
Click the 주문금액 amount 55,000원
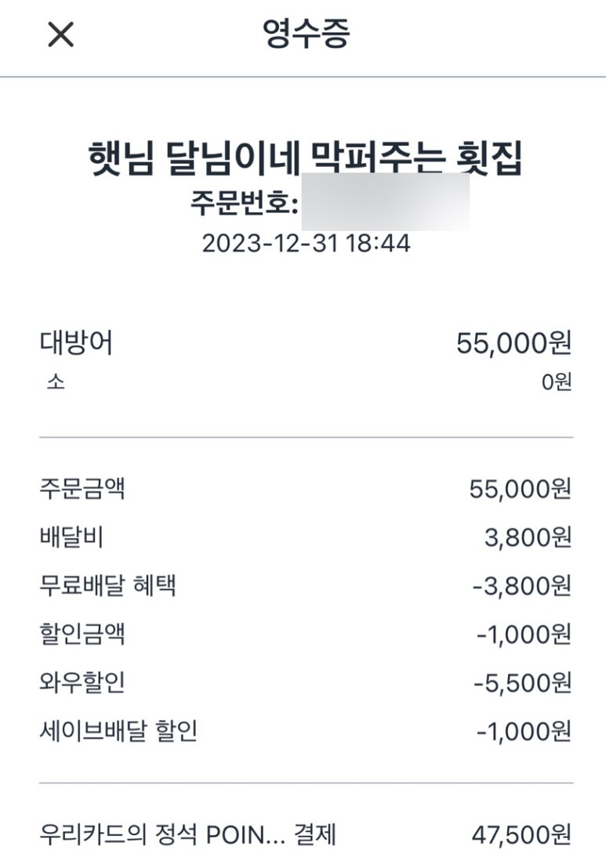(520, 490)
